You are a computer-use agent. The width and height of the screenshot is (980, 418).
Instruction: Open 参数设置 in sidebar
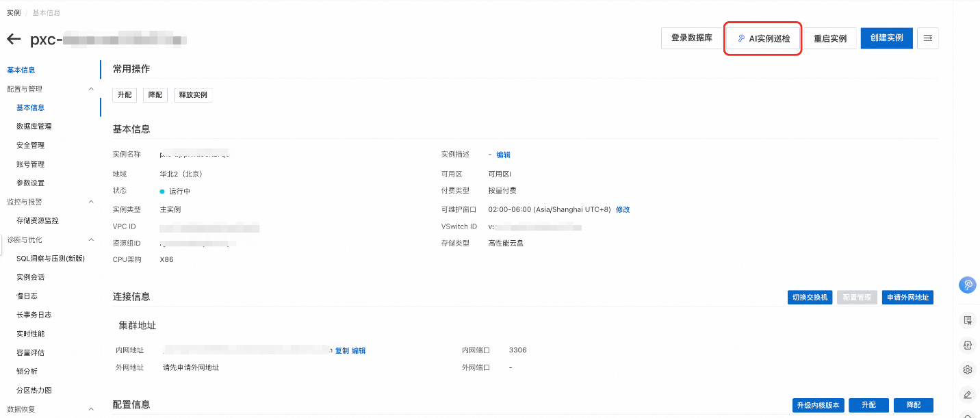[x=31, y=183]
